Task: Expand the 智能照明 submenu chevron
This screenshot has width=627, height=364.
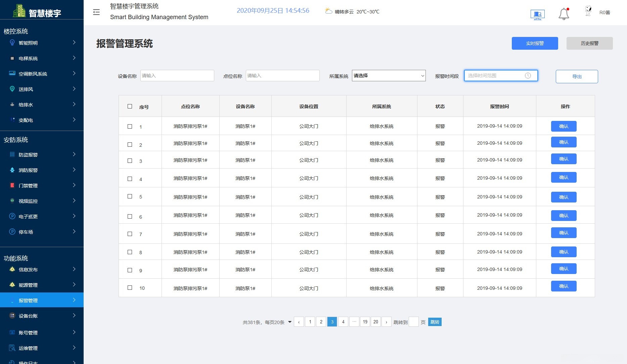Action: [74, 42]
